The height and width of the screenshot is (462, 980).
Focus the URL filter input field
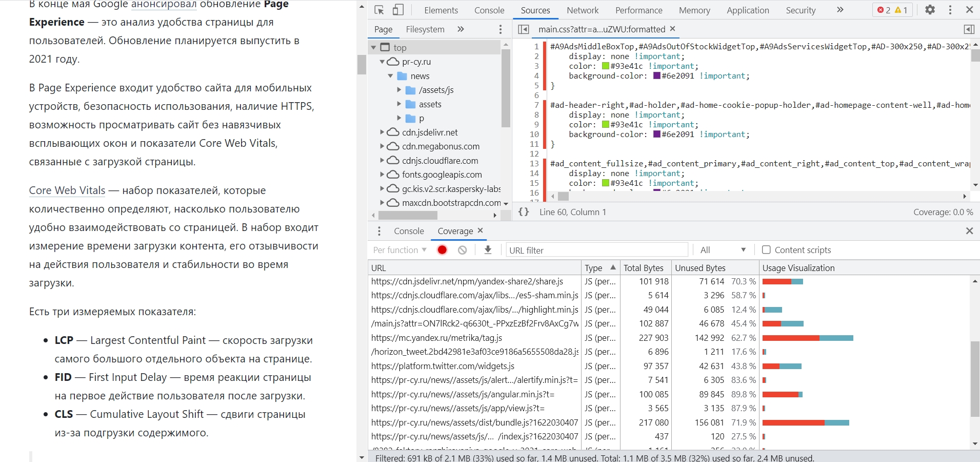pos(597,250)
